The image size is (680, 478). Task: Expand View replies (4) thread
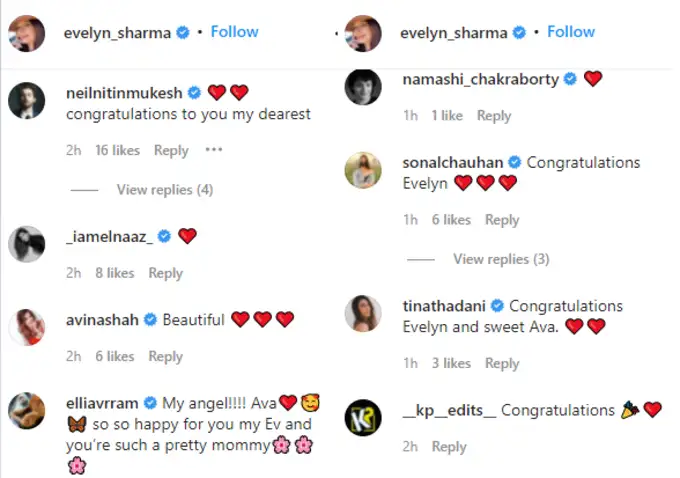[x=165, y=190]
